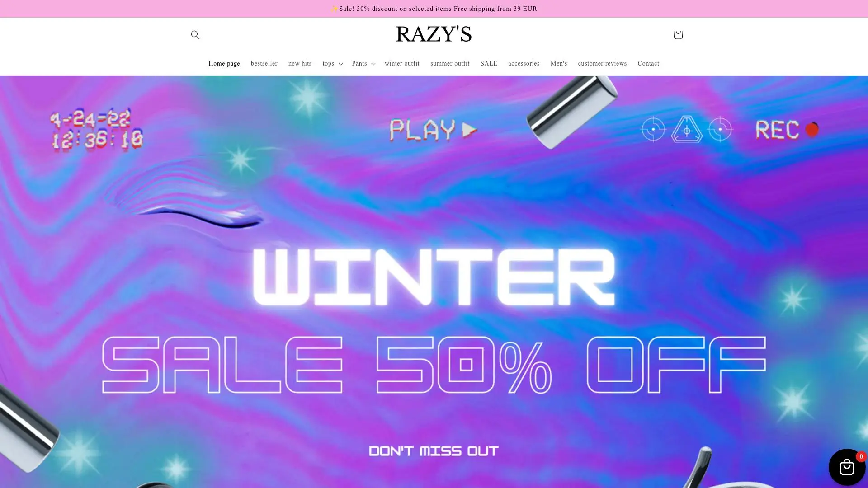Open the cart bag icon in header

click(x=678, y=35)
